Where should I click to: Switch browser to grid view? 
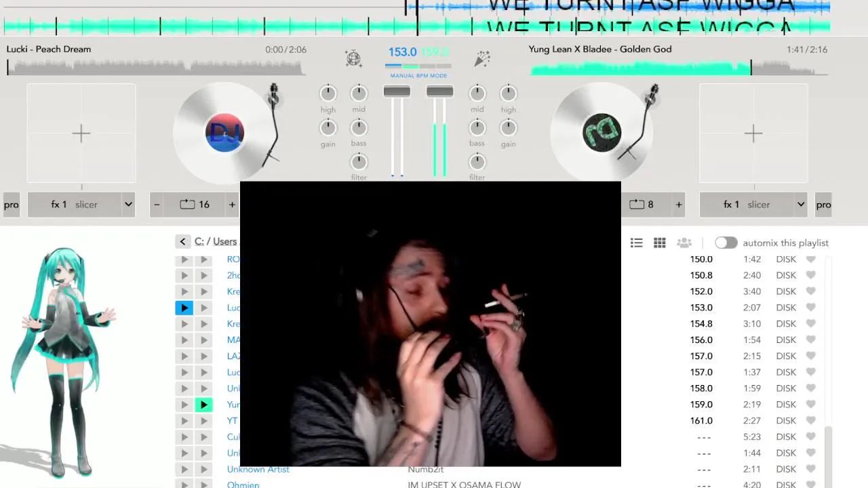659,243
